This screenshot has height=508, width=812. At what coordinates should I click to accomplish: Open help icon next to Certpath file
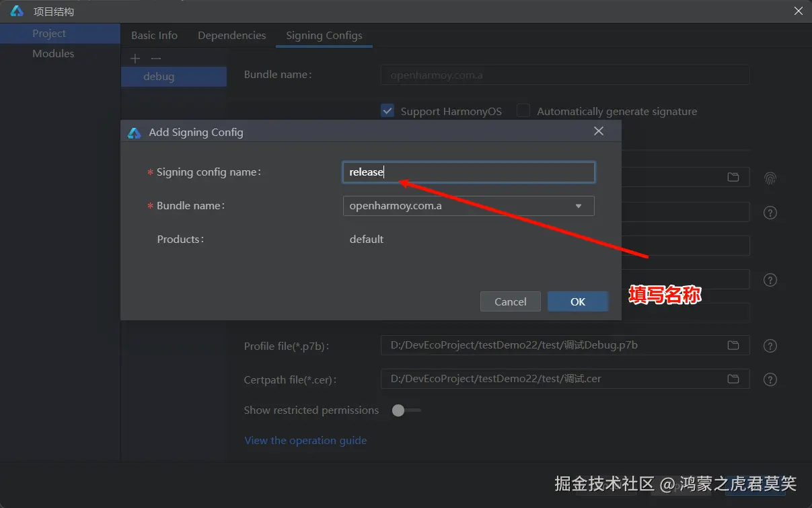pos(770,379)
